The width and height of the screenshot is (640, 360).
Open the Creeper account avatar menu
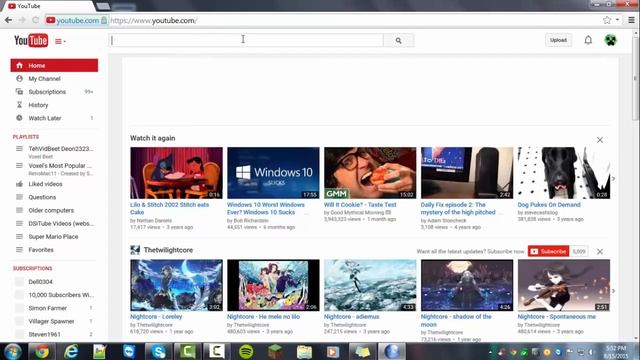(x=611, y=40)
